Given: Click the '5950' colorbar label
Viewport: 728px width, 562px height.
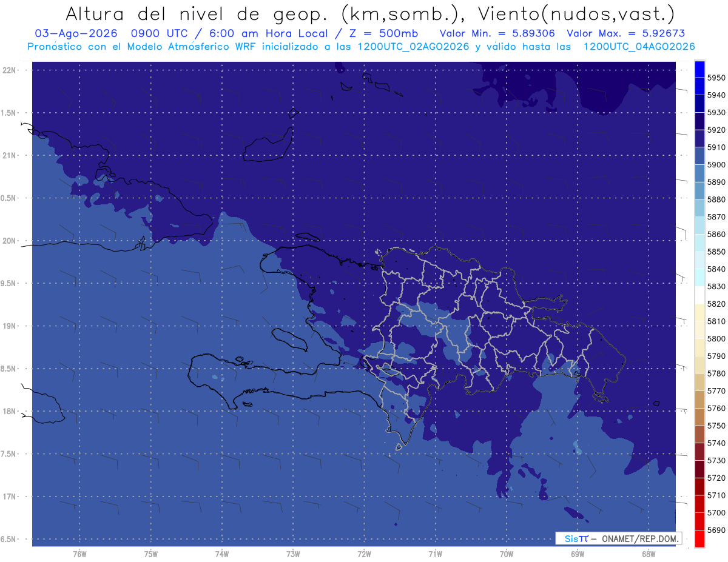Looking at the screenshot, I should click(716, 78).
